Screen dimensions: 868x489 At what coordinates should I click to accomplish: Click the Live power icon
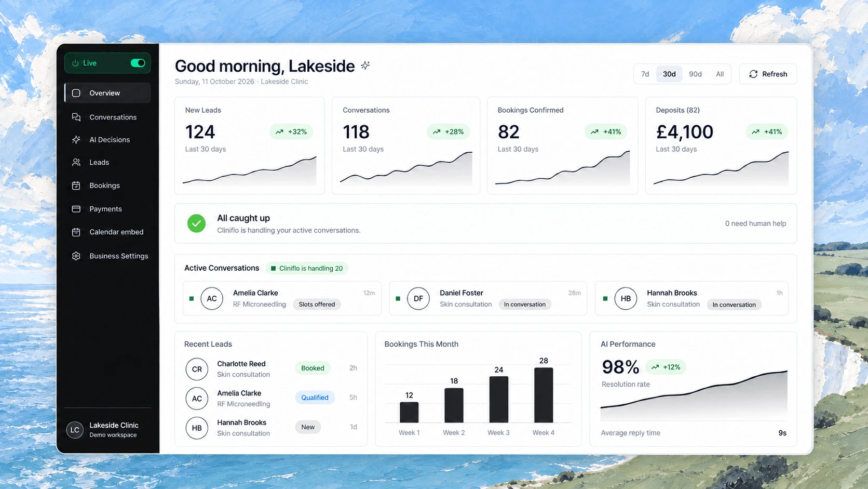pos(75,63)
